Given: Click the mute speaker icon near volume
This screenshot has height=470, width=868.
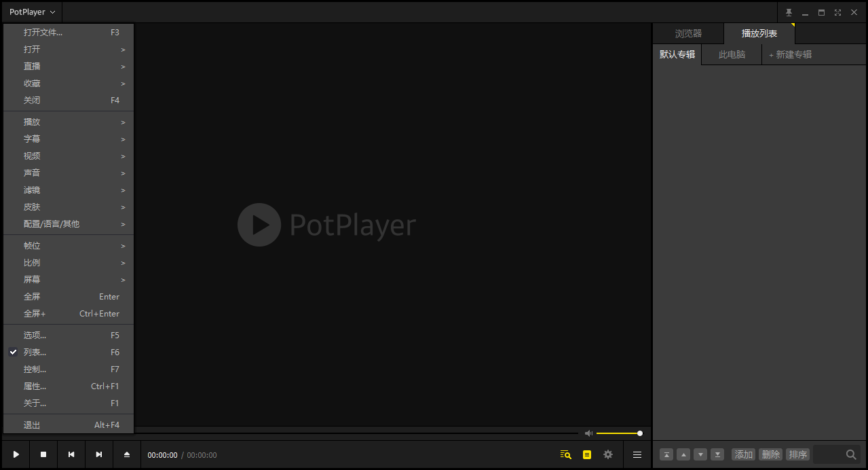Looking at the screenshot, I should point(588,433).
